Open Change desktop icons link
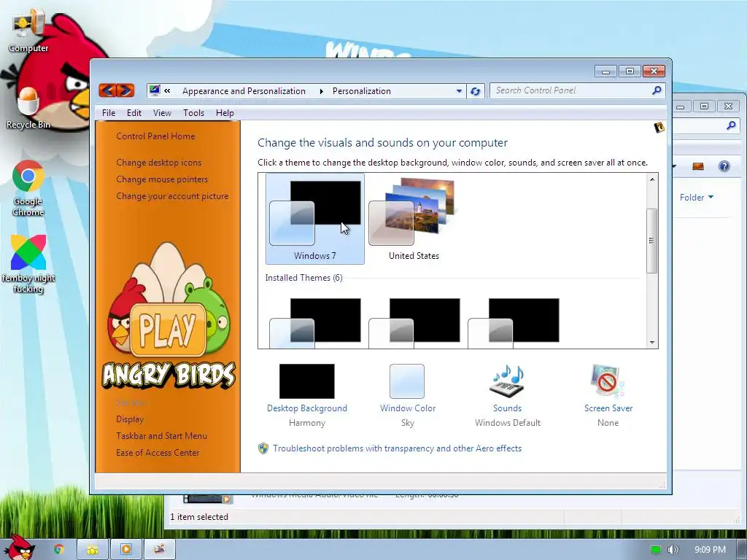 click(158, 163)
